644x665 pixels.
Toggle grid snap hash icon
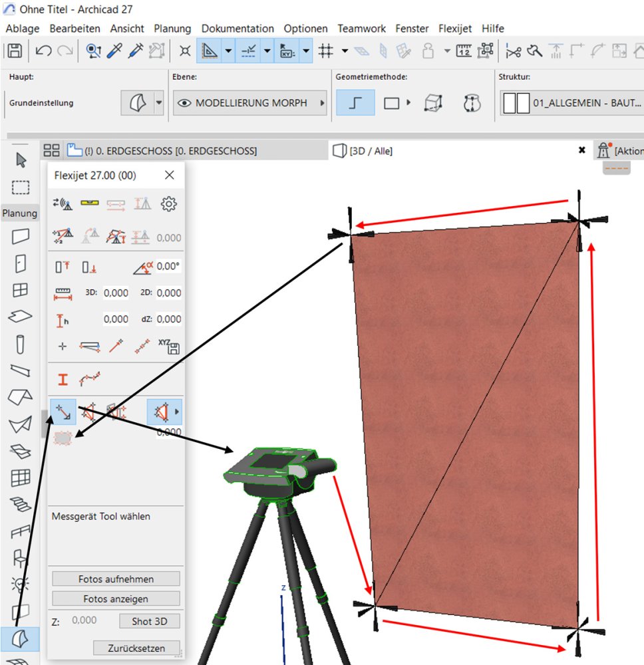coord(326,51)
